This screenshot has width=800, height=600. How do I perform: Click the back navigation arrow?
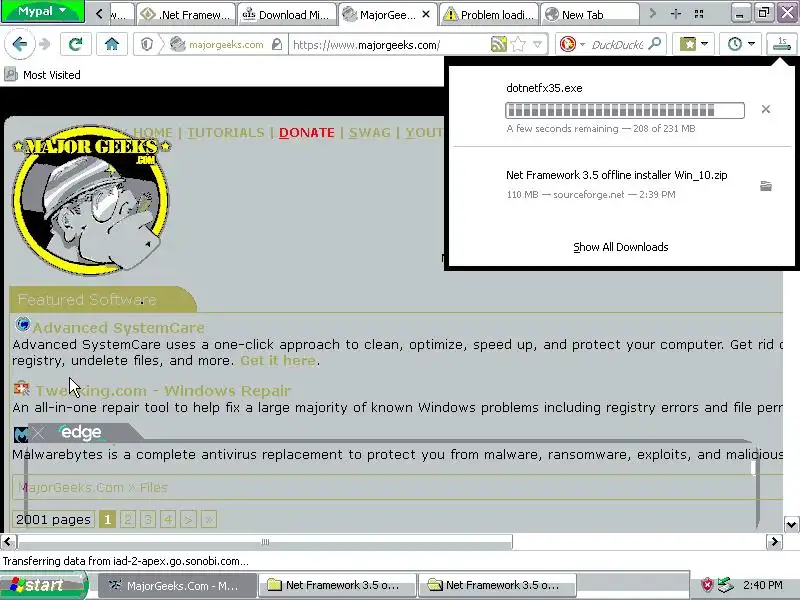19,44
